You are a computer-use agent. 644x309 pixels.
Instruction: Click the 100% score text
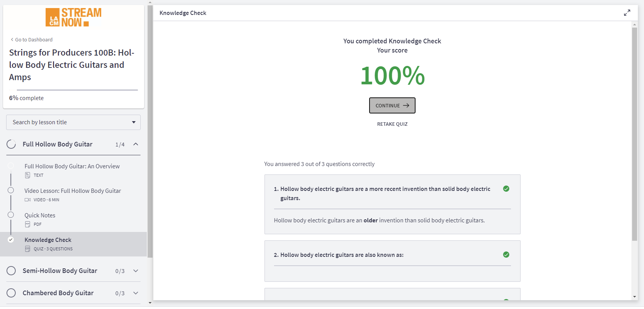pyautogui.click(x=392, y=75)
